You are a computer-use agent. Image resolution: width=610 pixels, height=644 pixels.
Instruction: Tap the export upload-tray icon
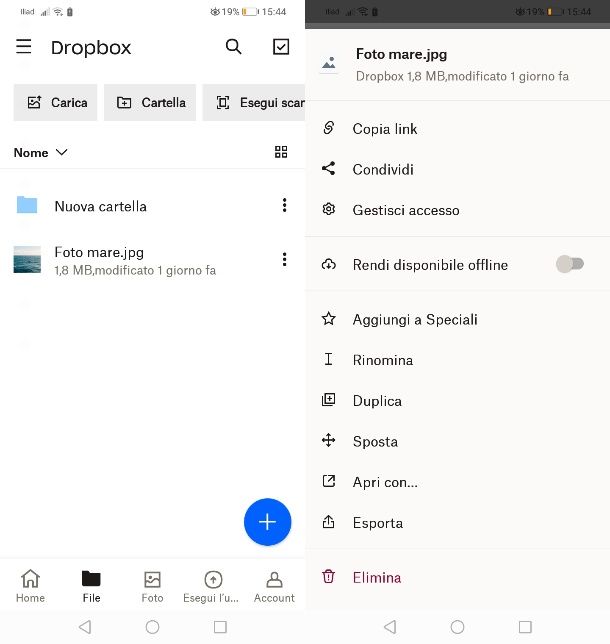point(329,522)
